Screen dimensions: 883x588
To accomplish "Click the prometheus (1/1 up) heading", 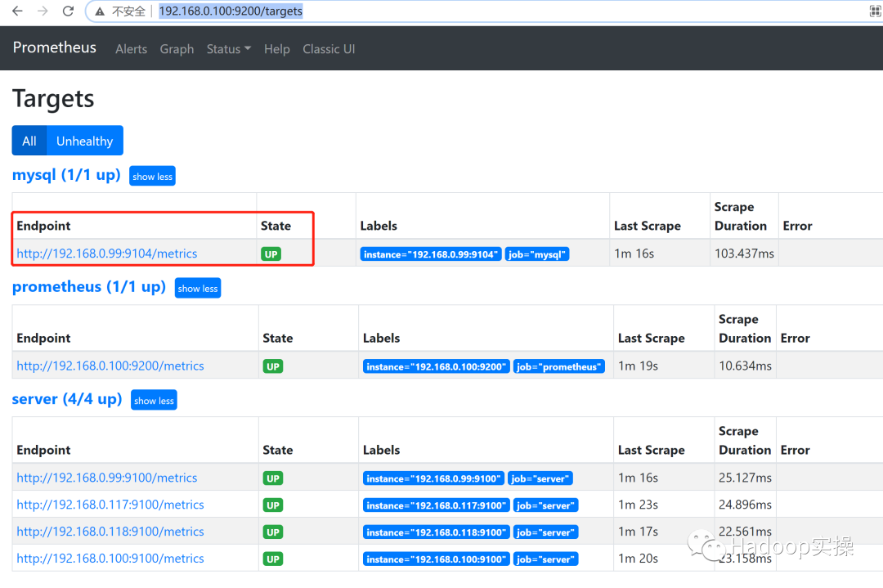I will (x=89, y=287).
